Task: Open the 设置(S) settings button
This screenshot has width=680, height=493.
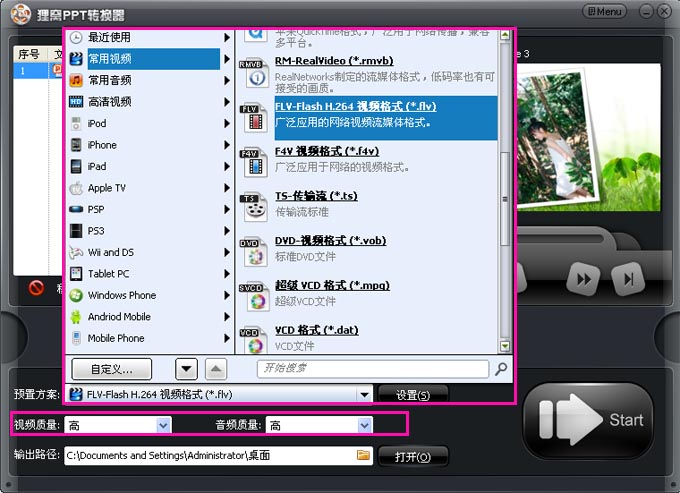Action: [x=413, y=395]
